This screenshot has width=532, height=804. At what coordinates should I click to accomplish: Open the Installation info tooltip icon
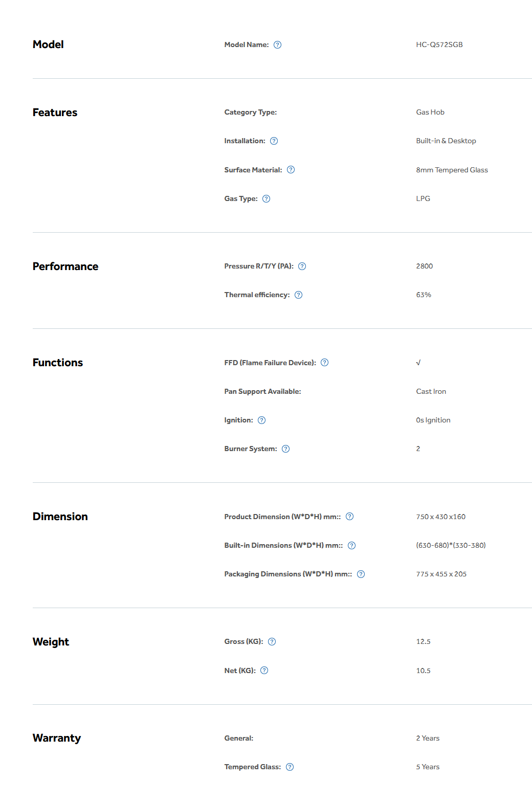(274, 141)
